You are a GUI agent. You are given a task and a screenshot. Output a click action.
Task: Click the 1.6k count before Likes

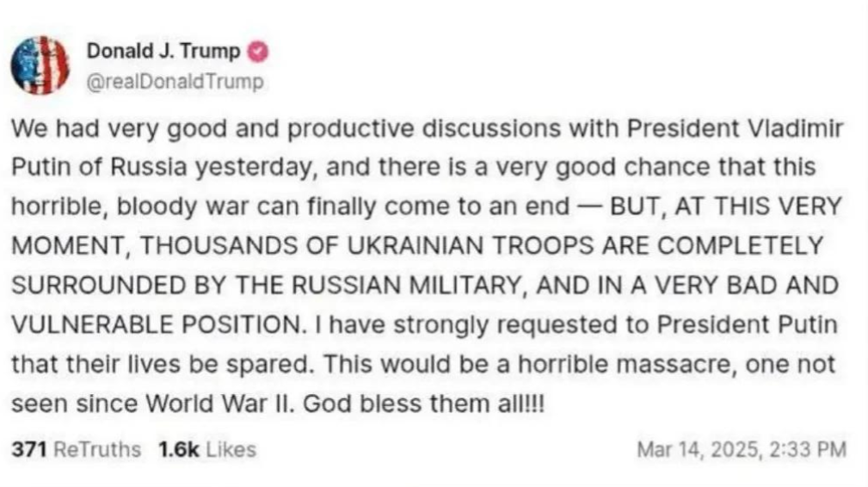(x=178, y=449)
